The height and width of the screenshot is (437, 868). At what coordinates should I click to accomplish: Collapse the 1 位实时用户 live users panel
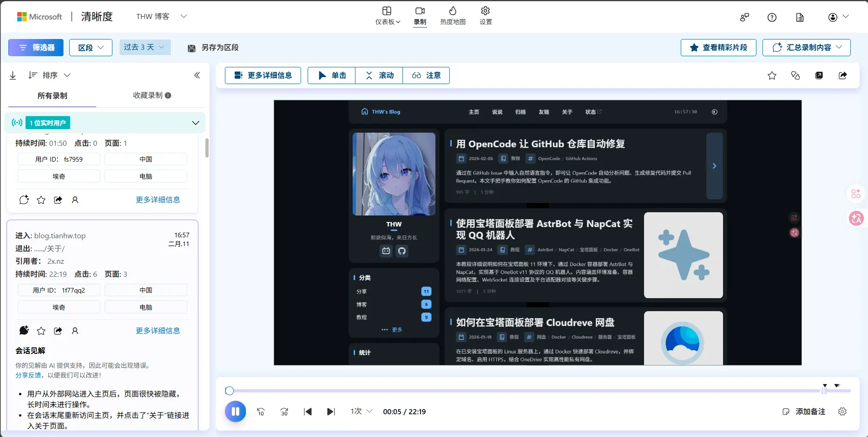[195, 123]
